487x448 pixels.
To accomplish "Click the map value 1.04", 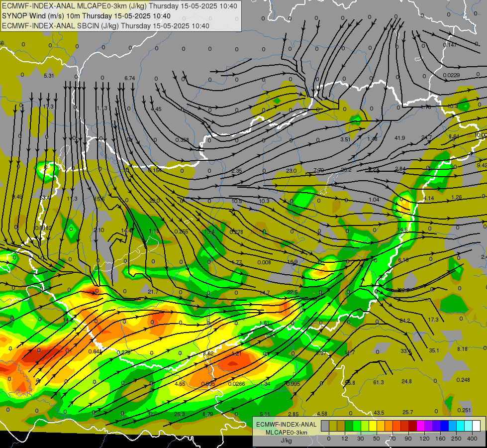I will click(x=374, y=200).
